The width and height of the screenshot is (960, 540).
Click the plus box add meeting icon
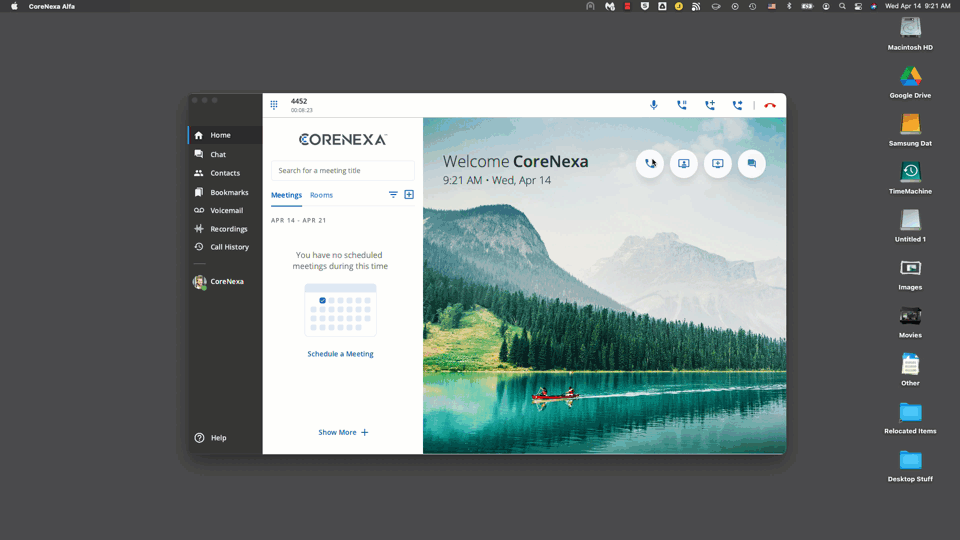(409, 195)
